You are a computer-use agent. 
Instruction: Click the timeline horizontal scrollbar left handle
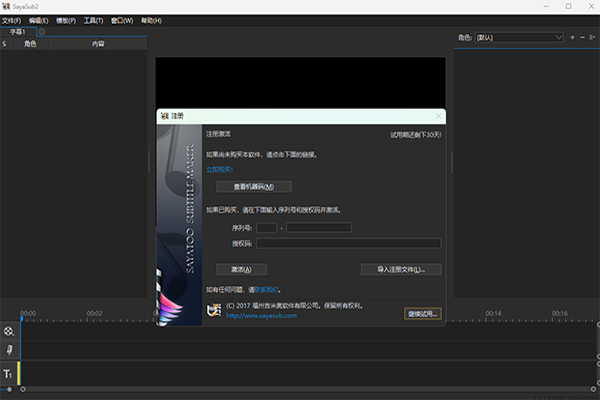pos(23,389)
